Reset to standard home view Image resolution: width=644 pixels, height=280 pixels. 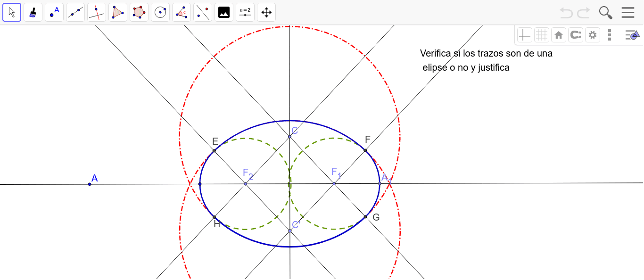559,35
